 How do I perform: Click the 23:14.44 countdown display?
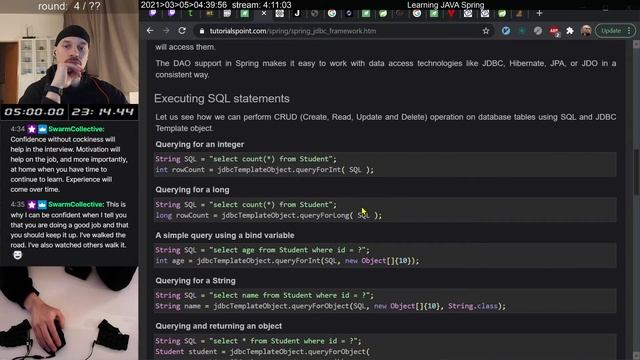coord(102,112)
